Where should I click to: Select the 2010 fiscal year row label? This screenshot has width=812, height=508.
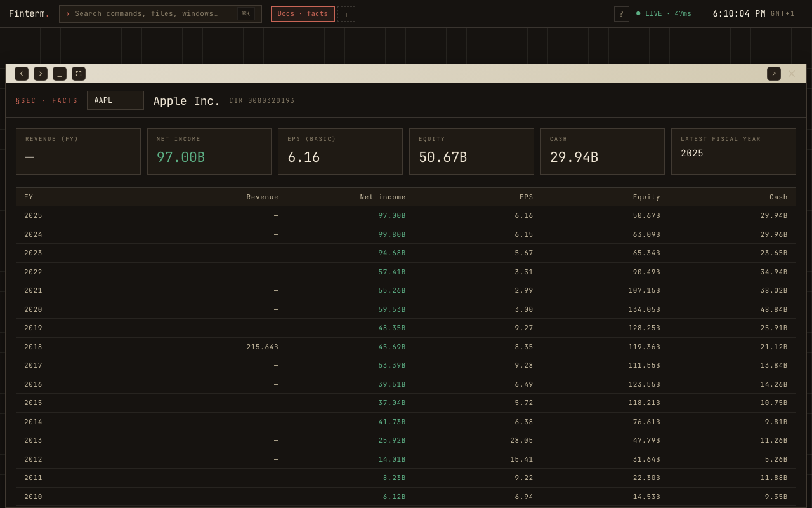point(33,497)
